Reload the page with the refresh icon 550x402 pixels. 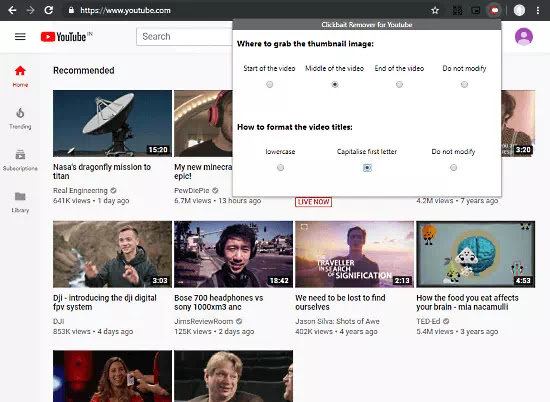[x=49, y=10]
